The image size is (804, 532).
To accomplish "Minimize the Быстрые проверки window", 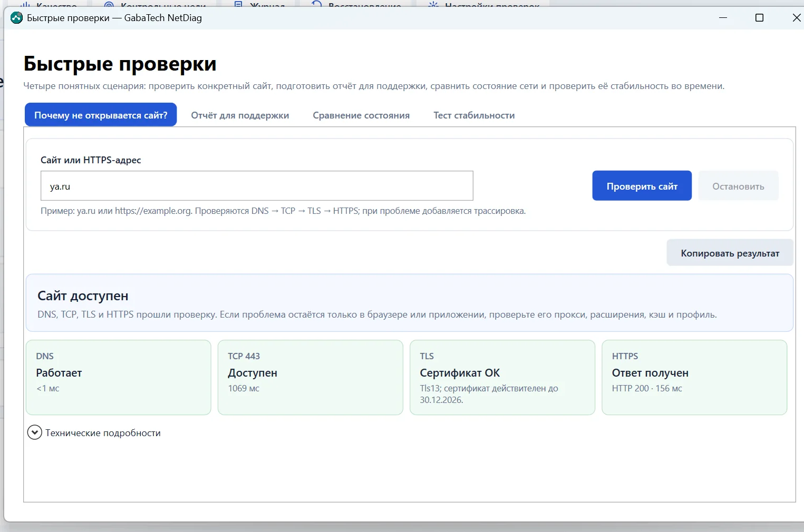I will (x=723, y=18).
